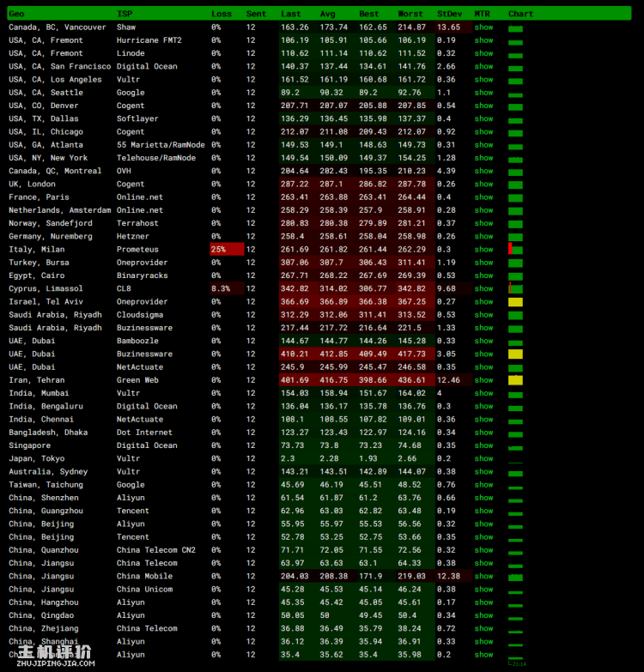The width and height of the screenshot is (644, 672).
Task: Open show link for China Hangzhou Aliyun
Action: (483, 602)
